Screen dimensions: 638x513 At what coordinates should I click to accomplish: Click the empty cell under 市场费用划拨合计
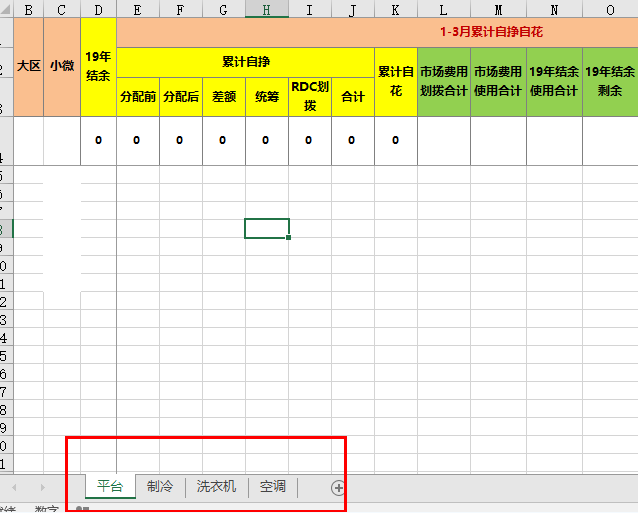click(x=444, y=141)
